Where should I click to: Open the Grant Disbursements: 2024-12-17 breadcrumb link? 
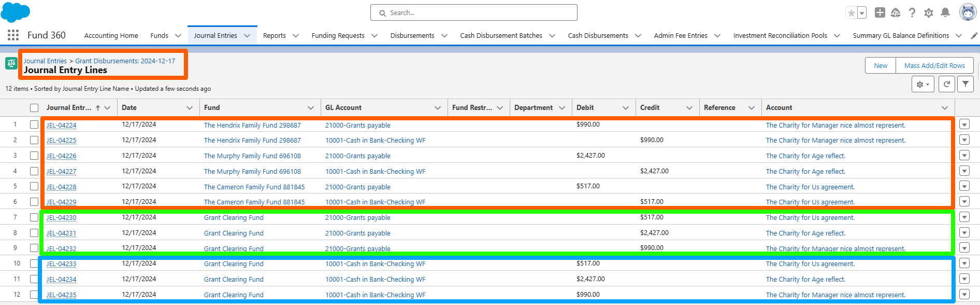[125, 61]
